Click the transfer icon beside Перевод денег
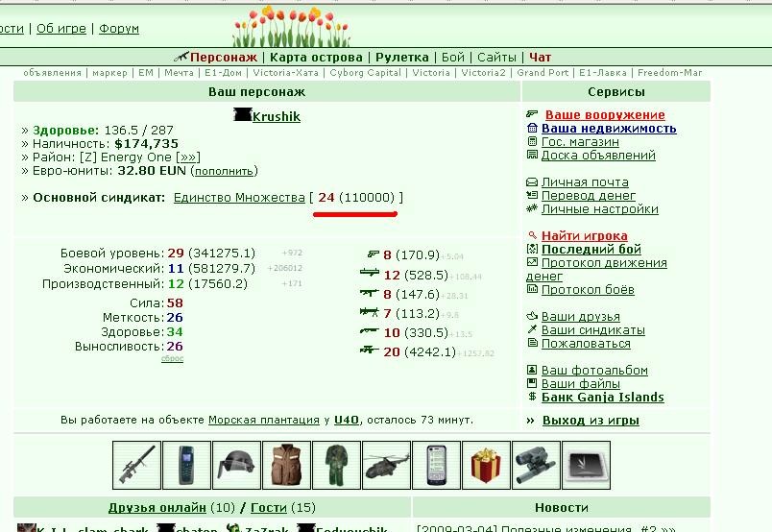This screenshot has height=532, width=772. (532, 195)
